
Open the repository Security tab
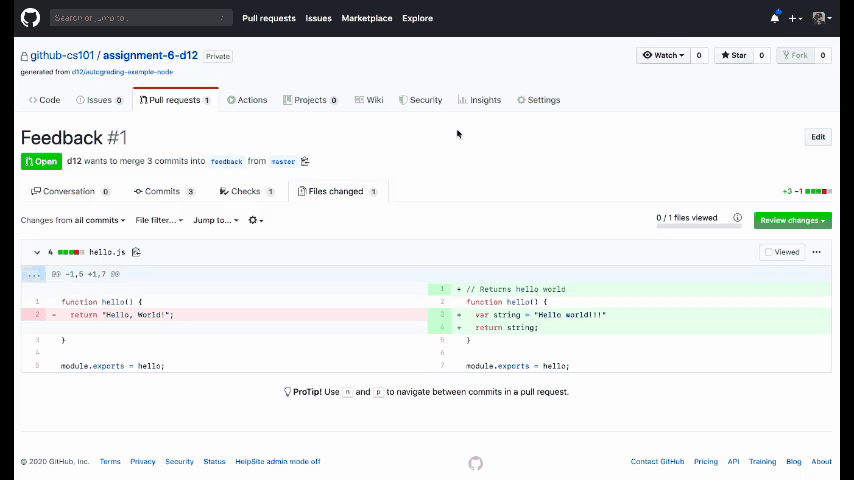[420, 100]
